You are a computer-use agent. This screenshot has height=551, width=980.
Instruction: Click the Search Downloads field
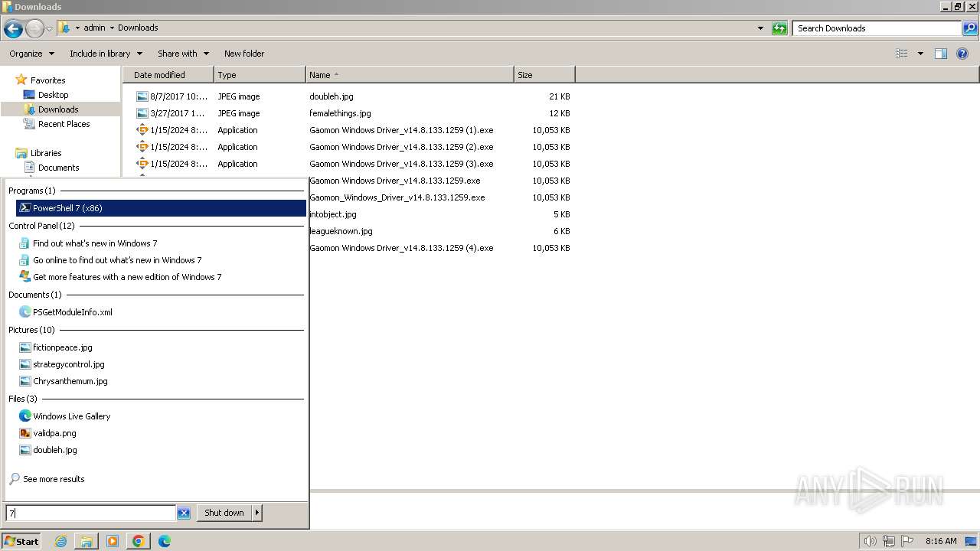[x=877, y=28]
